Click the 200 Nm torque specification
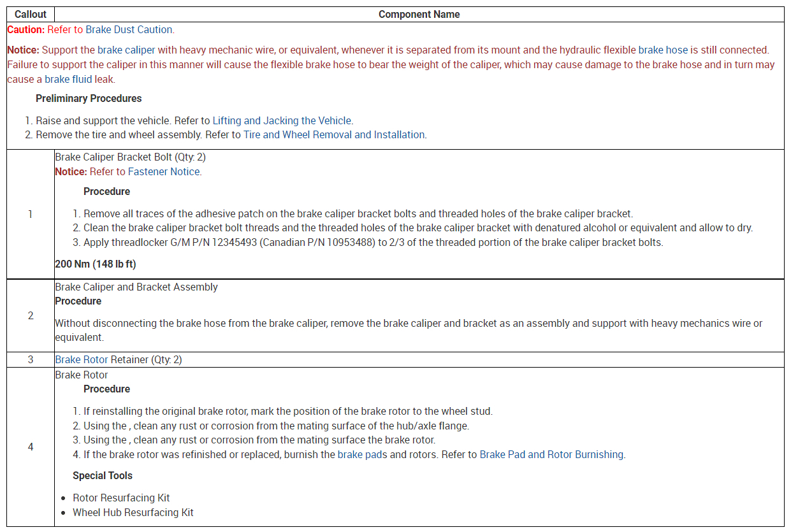Screen dimensions: 791x532 96,264
